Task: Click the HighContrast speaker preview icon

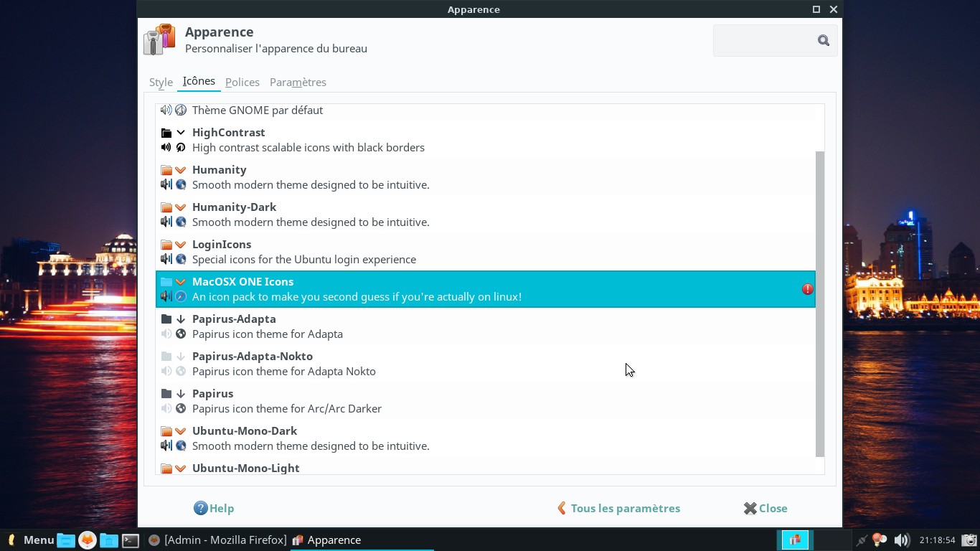Action: [166, 147]
